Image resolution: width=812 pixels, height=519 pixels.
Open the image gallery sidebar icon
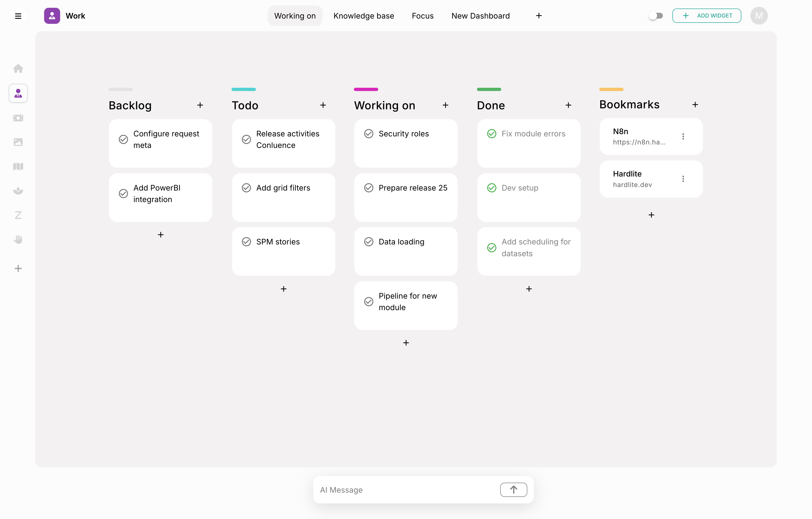point(18,142)
